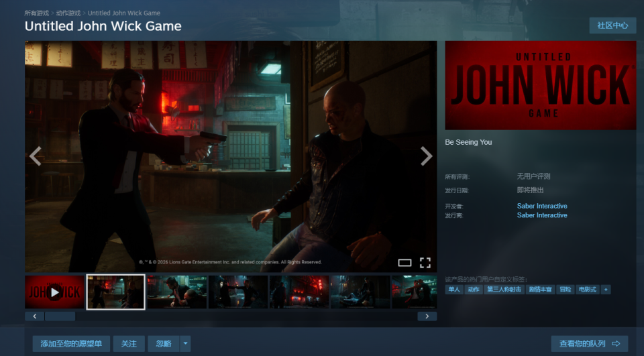The image size is (644, 356).
Task: Open the 社区中心 community hub
Action: pyautogui.click(x=612, y=25)
